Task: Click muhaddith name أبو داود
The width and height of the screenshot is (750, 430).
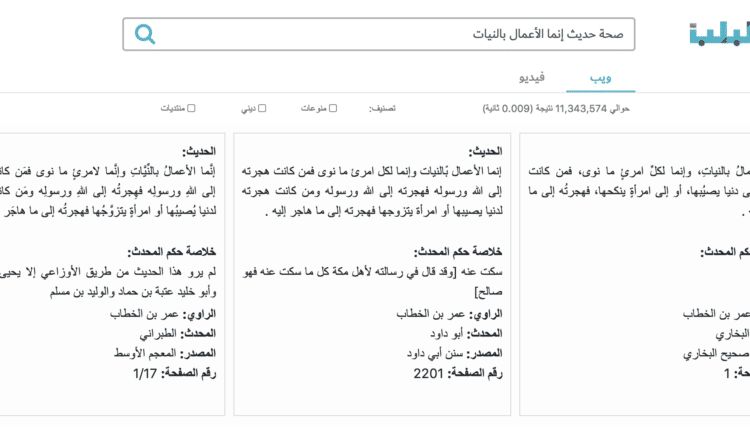Action: tap(446, 333)
